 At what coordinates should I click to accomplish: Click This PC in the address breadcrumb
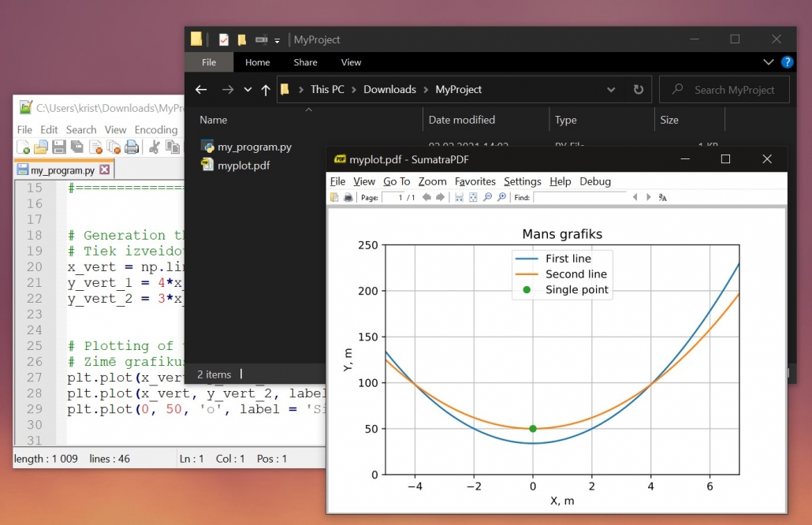point(327,90)
